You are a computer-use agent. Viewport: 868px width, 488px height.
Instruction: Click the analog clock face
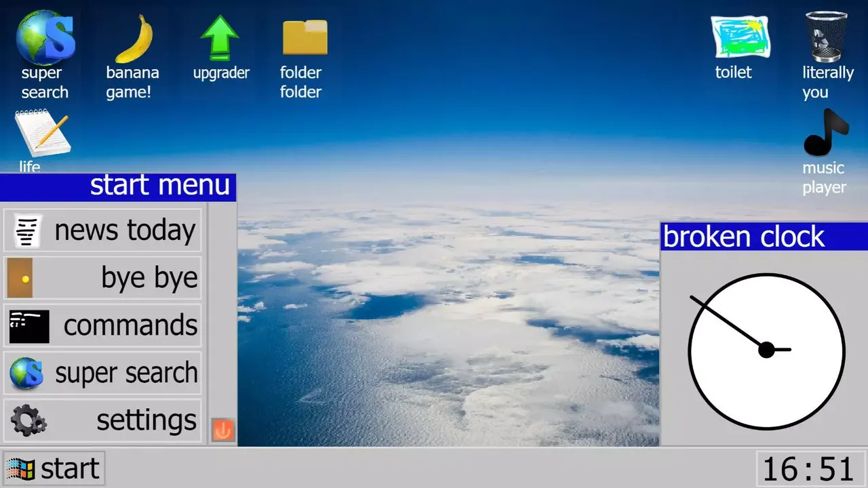[766, 351]
